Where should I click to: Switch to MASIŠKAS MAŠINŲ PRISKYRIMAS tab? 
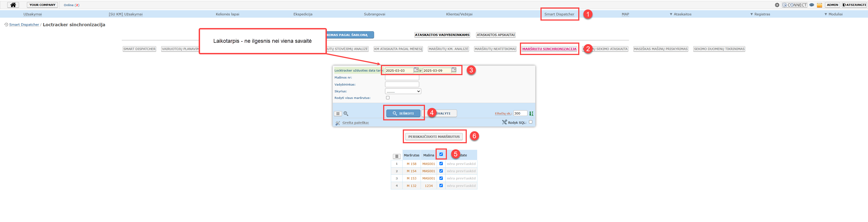point(660,49)
